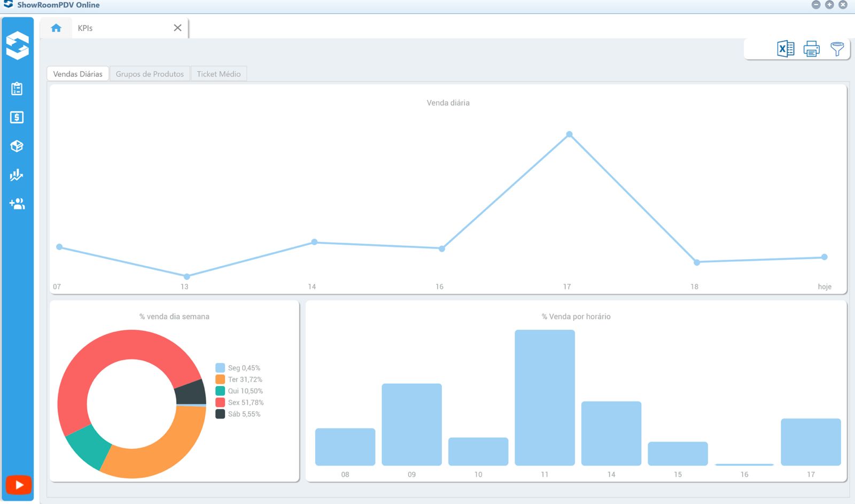Open the filter funnel icon
Viewport: 855px width, 504px height.
click(837, 49)
